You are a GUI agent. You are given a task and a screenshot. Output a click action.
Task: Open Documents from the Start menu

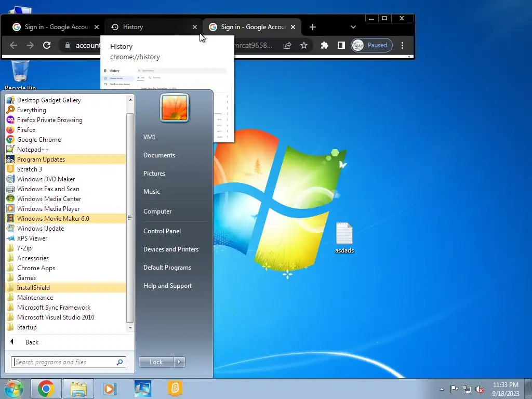159,155
